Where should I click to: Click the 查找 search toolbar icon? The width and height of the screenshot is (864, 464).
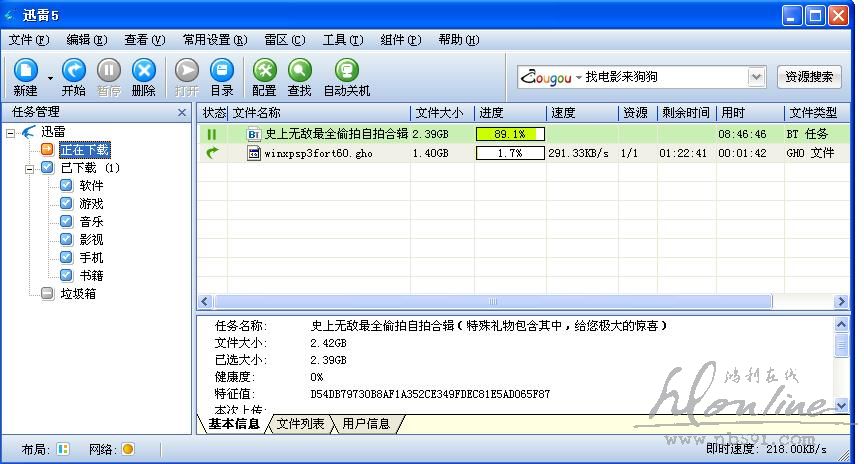click(x=300, y=71)
